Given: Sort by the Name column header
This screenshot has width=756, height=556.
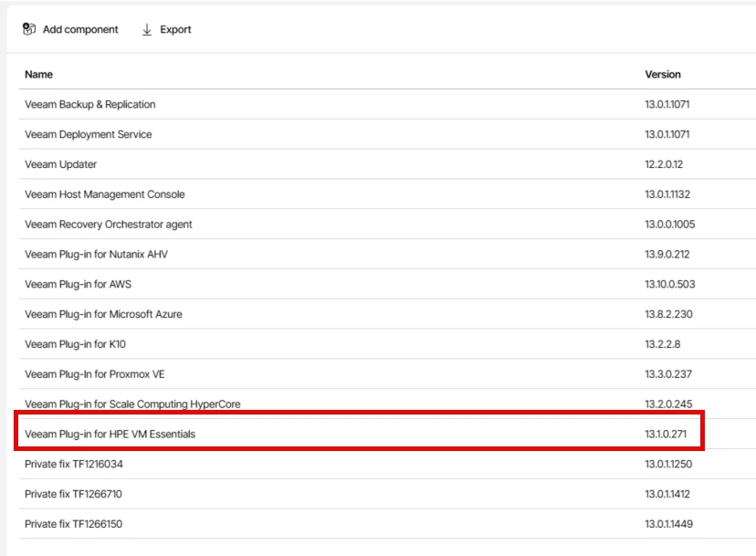Looking at the screenshot, I should pyautogui.click(x=39, y=74).
